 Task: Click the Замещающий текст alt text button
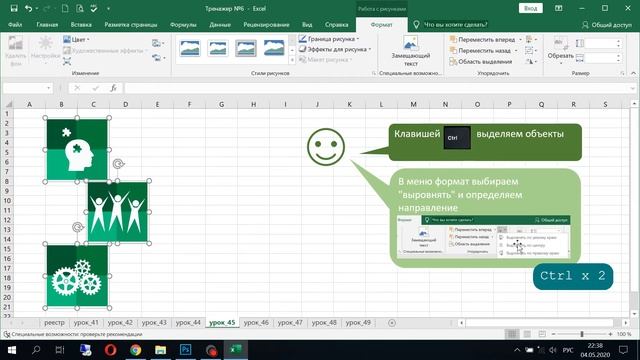[411, 51]
